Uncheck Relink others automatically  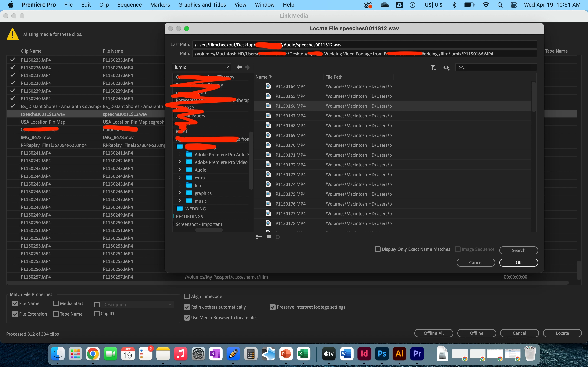[187, 307]
